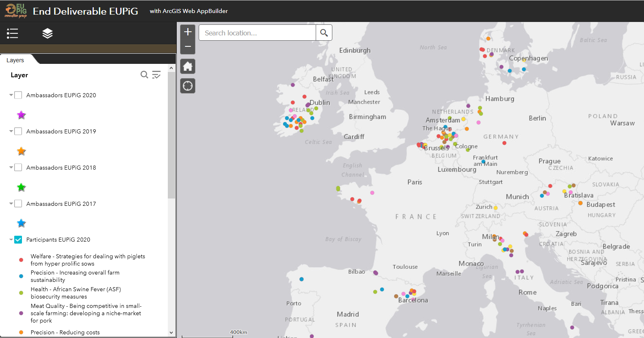Click the default extent home icon

coord(188,66)
